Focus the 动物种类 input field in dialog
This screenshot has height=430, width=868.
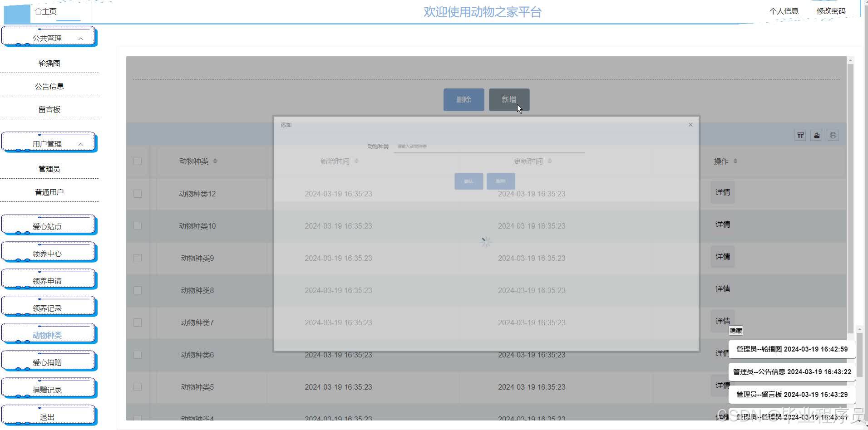[489, 147]
